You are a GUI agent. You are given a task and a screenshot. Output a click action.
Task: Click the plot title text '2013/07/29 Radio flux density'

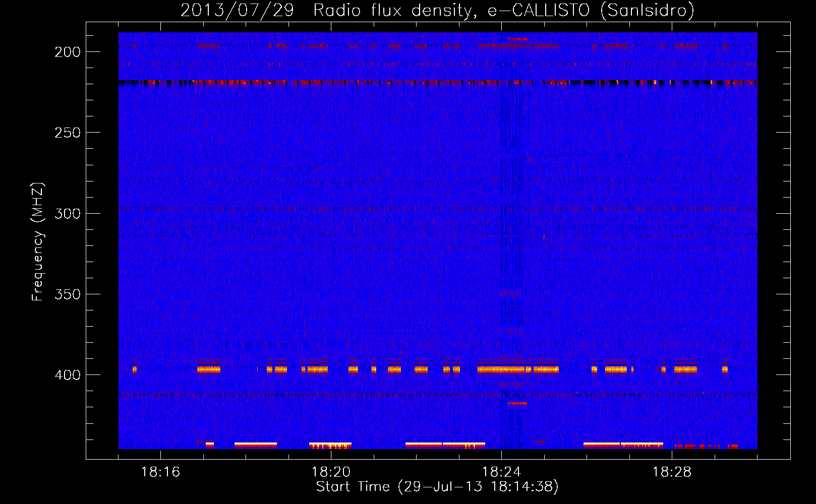click(x=327, y=11)
